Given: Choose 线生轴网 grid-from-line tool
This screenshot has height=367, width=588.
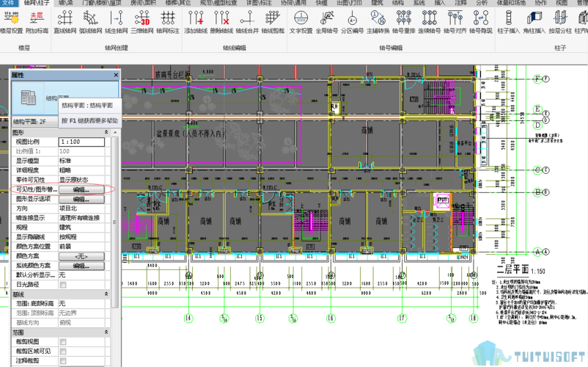Looking at the screenshot, I should 117,23.
